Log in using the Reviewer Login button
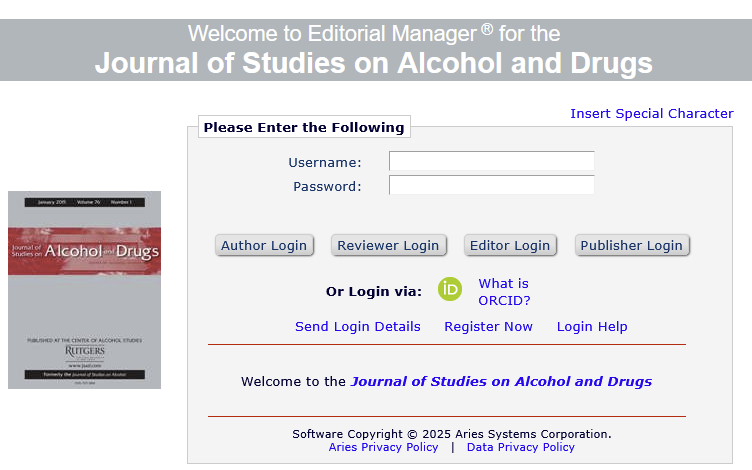752x470 pixels. pyautogui.click(x=388, y=246)
